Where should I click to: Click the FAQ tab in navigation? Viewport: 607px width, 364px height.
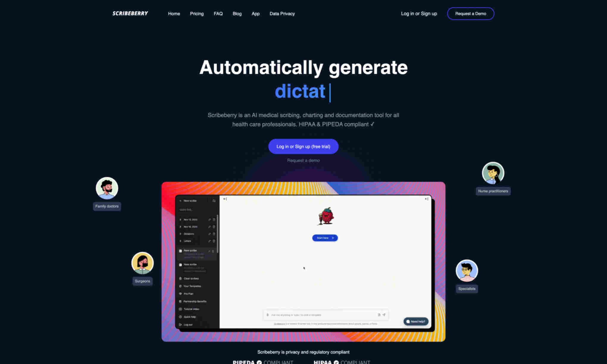coord(218,13)
